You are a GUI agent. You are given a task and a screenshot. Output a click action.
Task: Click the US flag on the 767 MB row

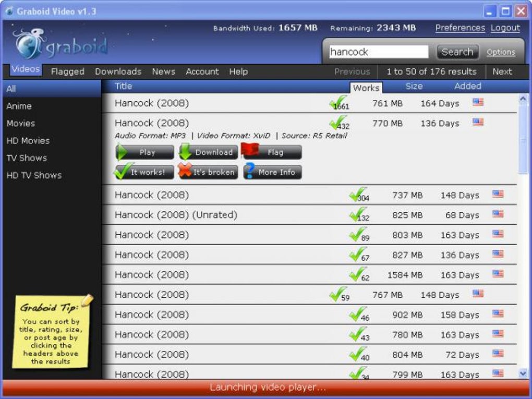coord(478,294)
